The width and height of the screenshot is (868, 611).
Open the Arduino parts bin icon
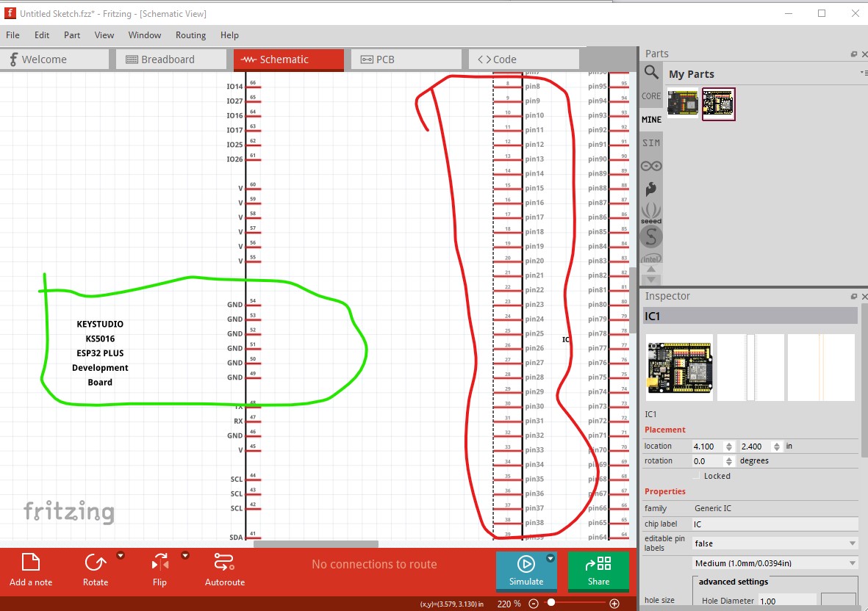coord(651,166)
